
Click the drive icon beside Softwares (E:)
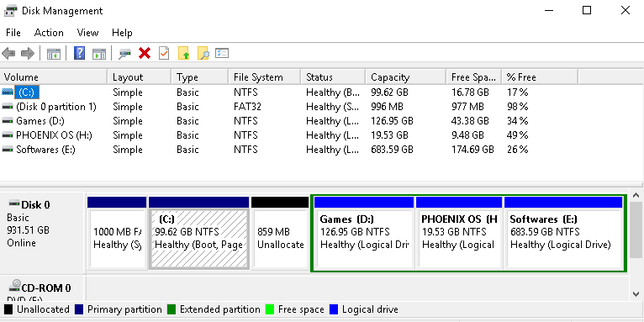coord(8,150)
